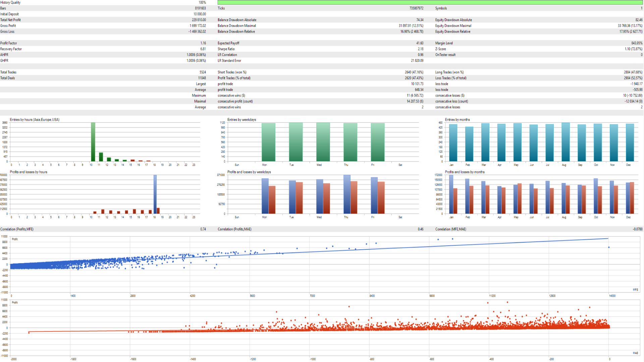644x362 pixels.
Task: Click the Profits and losses by months title
Action: coord(465,172)
